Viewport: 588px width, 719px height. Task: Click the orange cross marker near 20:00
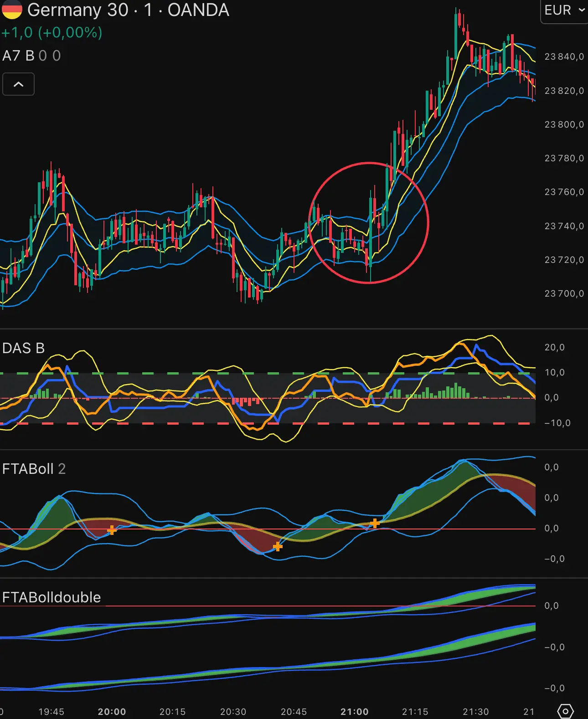coord(112,530)
